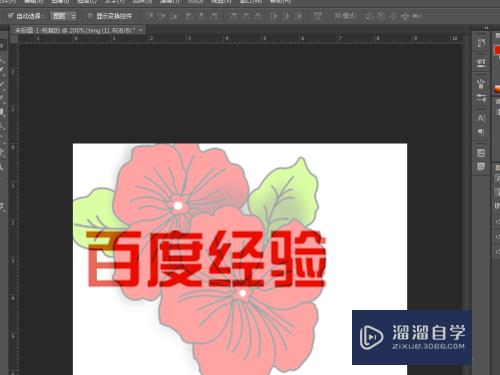Click the ruler origin corner box

click(x=14, y=39)
